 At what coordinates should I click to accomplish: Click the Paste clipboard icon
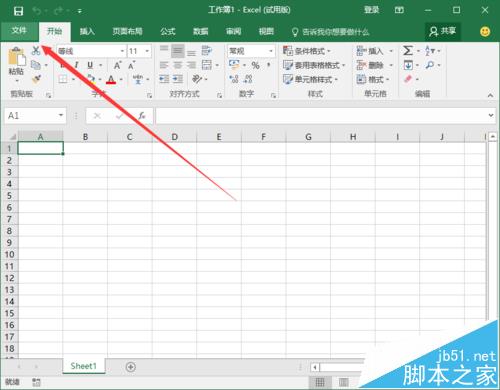coord(17,56)
